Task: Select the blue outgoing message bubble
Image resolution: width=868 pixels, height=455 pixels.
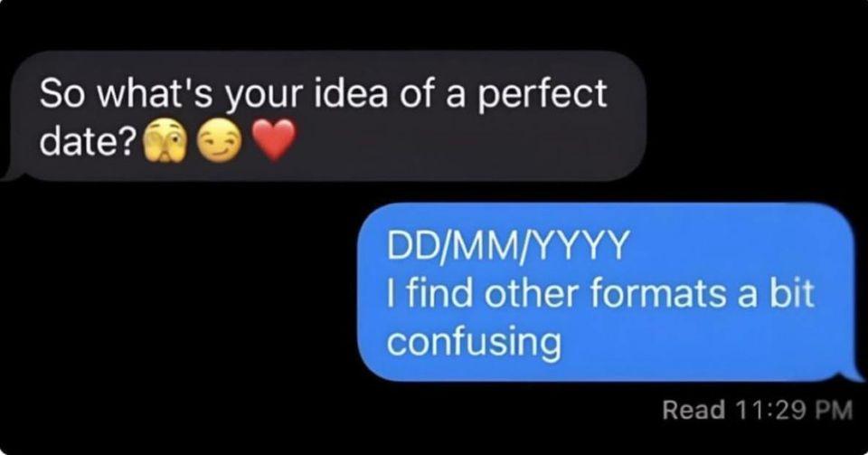Action: tap(609, 291)
